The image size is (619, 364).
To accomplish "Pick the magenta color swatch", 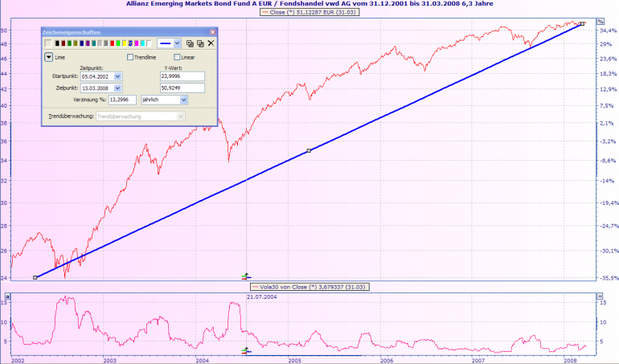I will pos(137,43).
